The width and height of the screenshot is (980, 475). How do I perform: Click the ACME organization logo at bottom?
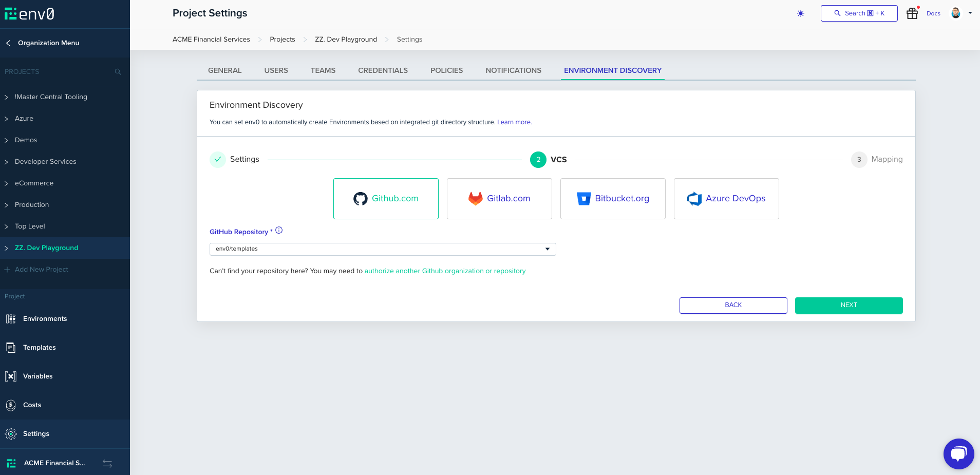click(x=11, y=463)
